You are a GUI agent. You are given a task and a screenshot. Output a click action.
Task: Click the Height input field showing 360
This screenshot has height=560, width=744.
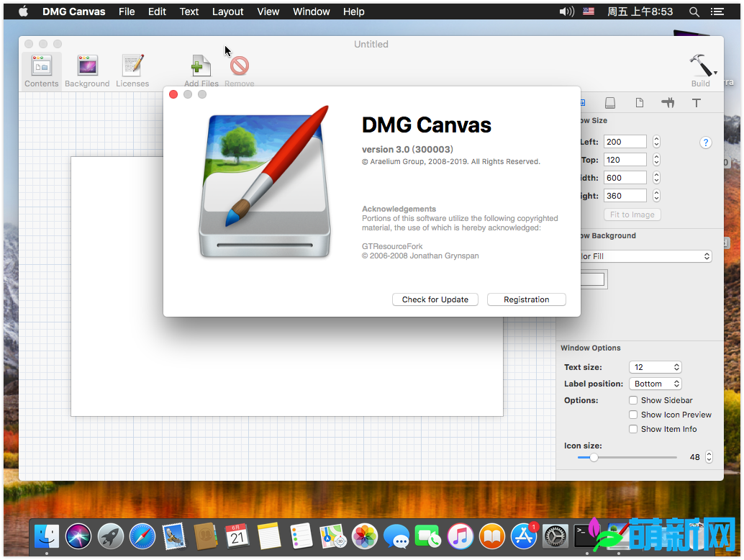pos(625,196)
